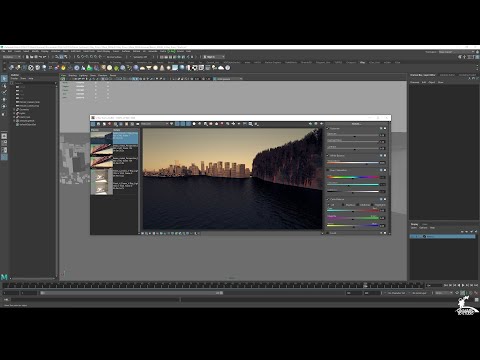
Task: Choose the Move tool in Maya toolbox
Action: [x=4, y=100]
